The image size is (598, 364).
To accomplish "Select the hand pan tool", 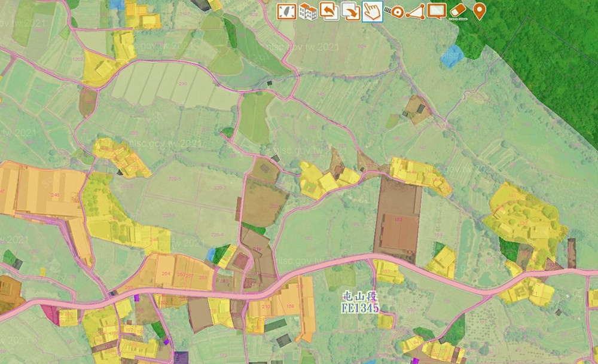I will pyautogui.click(x=372, y=11).
